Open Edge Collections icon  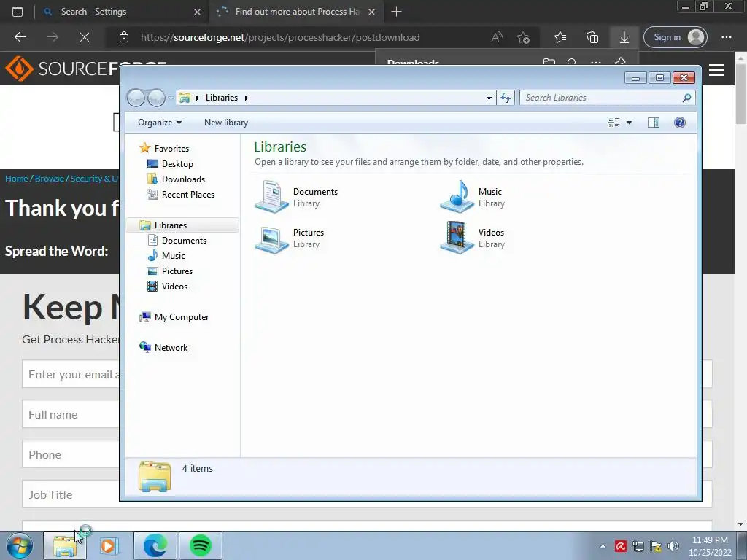[592, 37]
